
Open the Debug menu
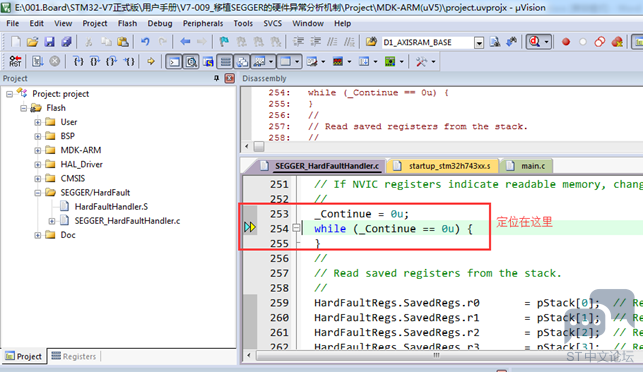point(160,23)
